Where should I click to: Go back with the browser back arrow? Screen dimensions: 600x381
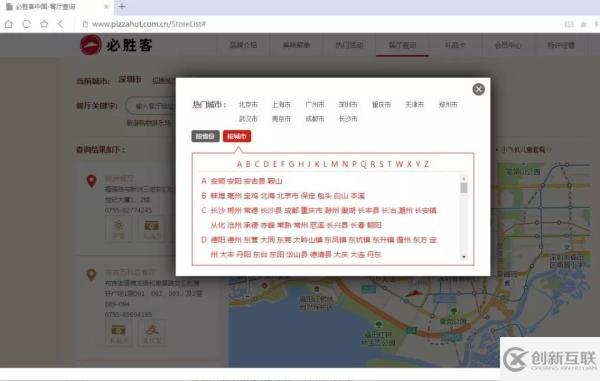(60, 24)
